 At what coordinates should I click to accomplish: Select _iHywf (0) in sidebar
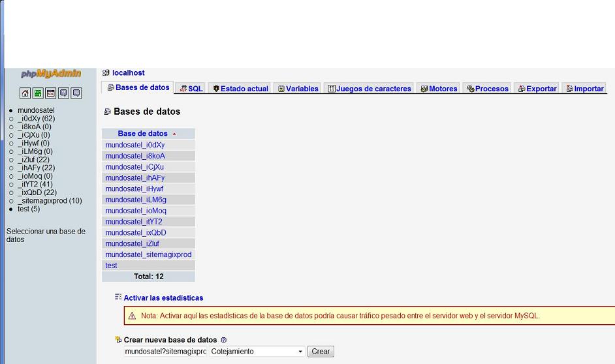pos(33,143)
